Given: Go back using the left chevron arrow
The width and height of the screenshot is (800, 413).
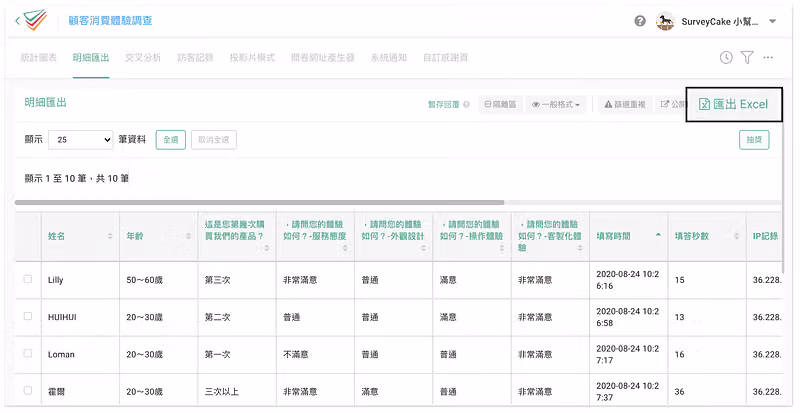Looking at the screenshot, I should click(x=17, y=21).
